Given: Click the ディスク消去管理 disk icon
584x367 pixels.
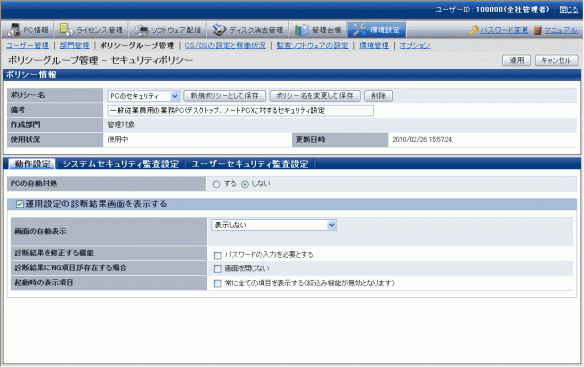Looking at the screenshot, I should 219,30.
